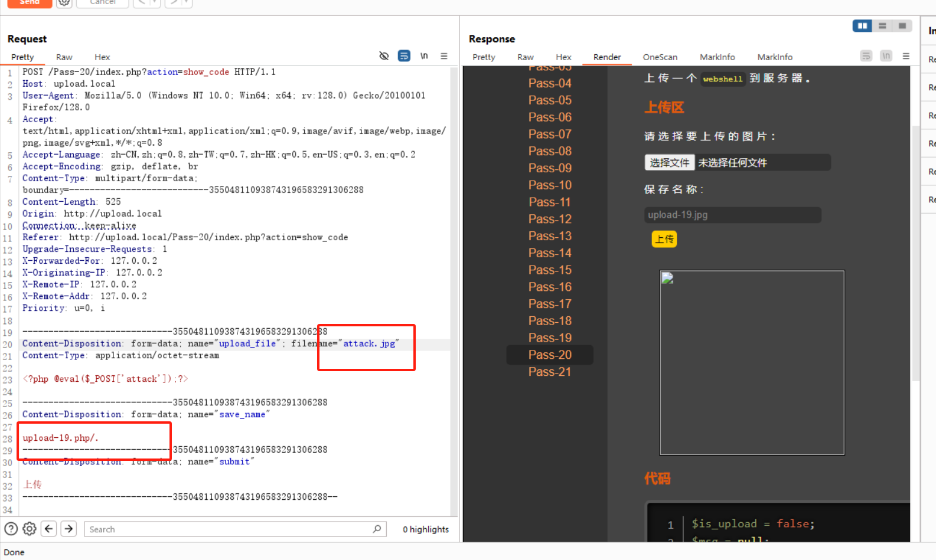This screenshot has width=936, height=560.
Task: Open Pass-09 link in rendered page
Action: pyautogui.click(x=550, y=168)
